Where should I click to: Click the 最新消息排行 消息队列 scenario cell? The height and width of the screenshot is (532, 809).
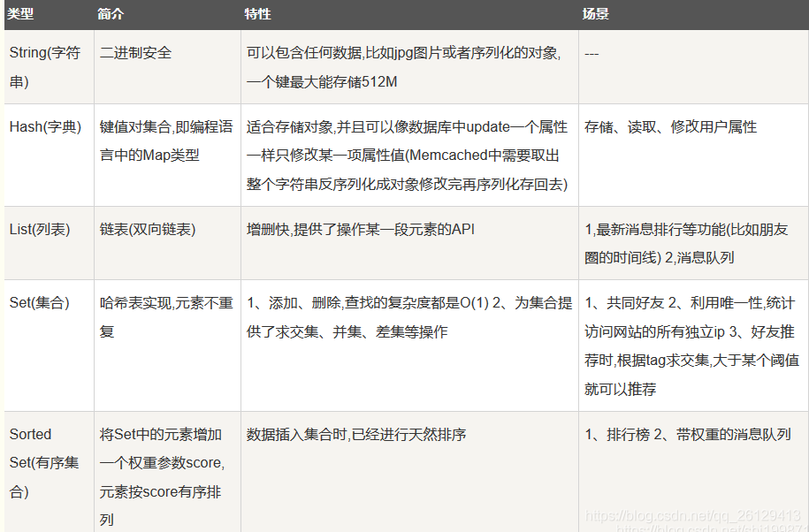[693, 243]
